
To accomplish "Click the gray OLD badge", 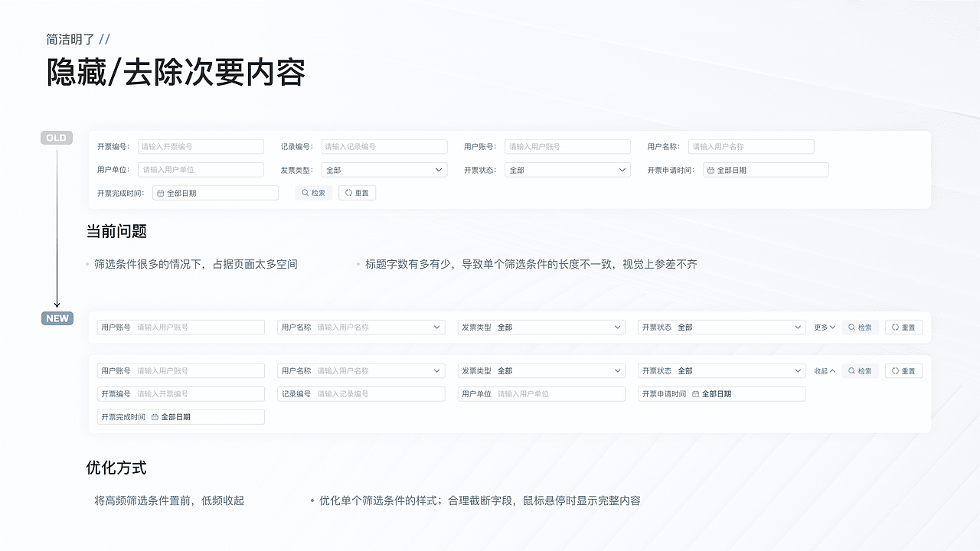I will (x=57, y=138).
